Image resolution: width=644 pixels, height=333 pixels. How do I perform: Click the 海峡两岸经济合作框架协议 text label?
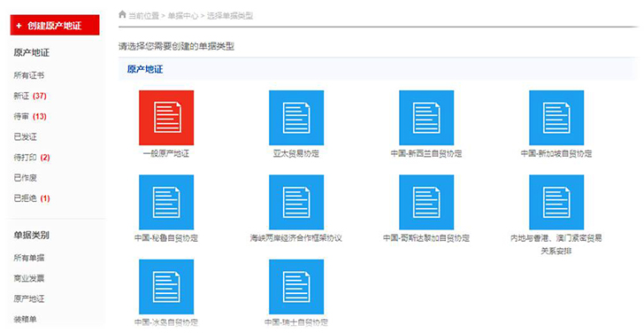tap(296, 238)
